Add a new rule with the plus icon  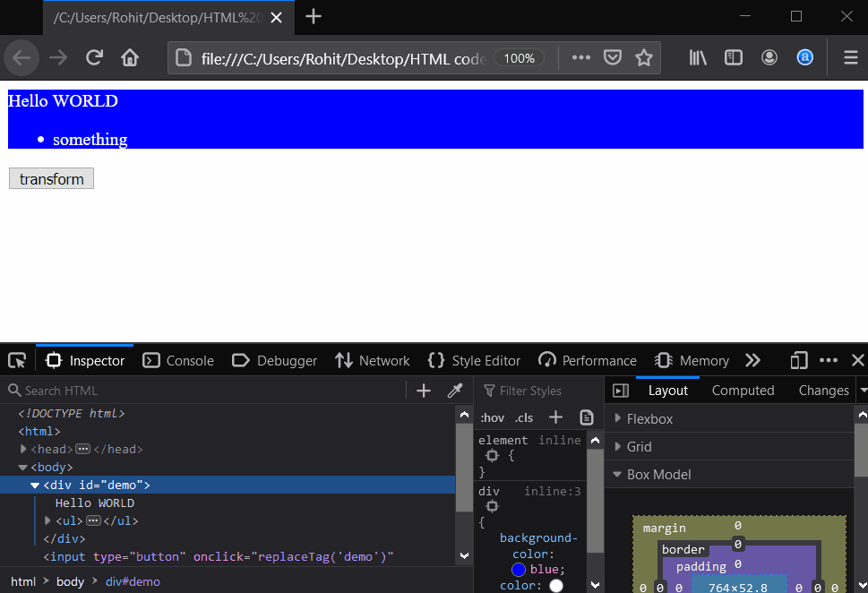tap(555, 417)
